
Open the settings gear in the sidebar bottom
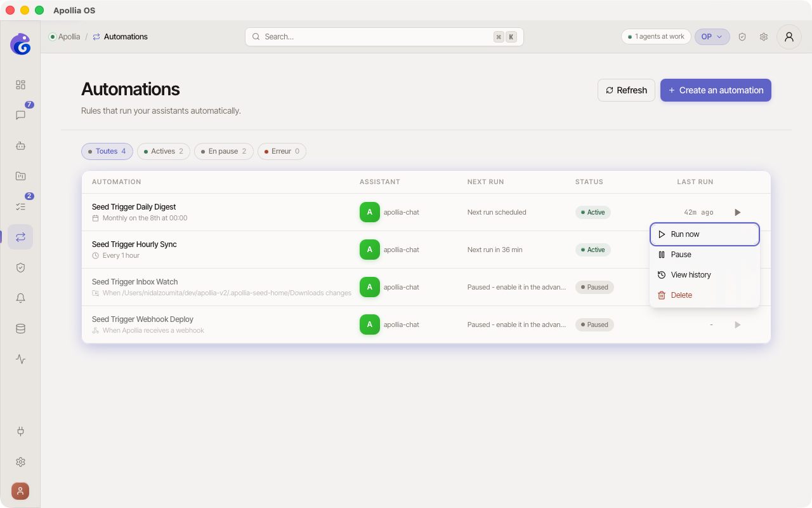(x=20, y=462)
